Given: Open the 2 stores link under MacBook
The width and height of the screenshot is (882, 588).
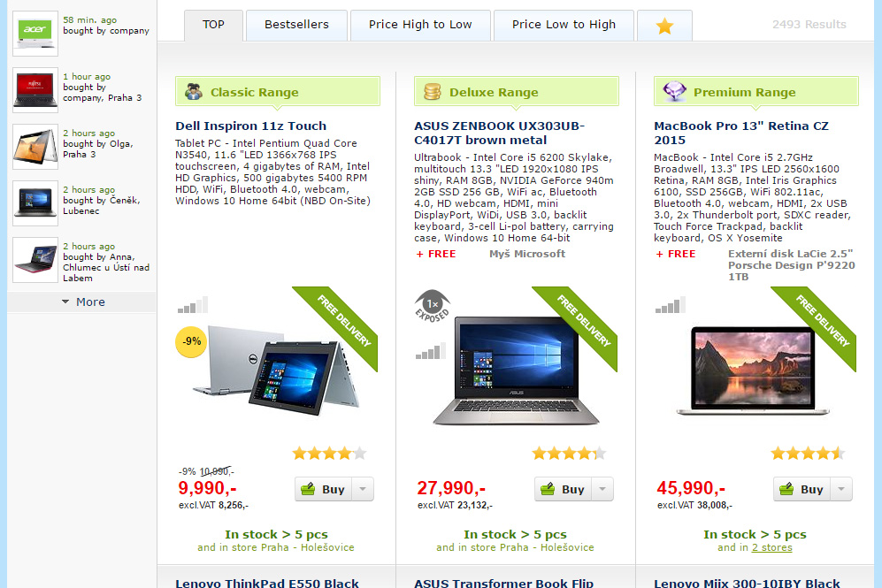Looking at the screenshot, I should pos(771,547).
